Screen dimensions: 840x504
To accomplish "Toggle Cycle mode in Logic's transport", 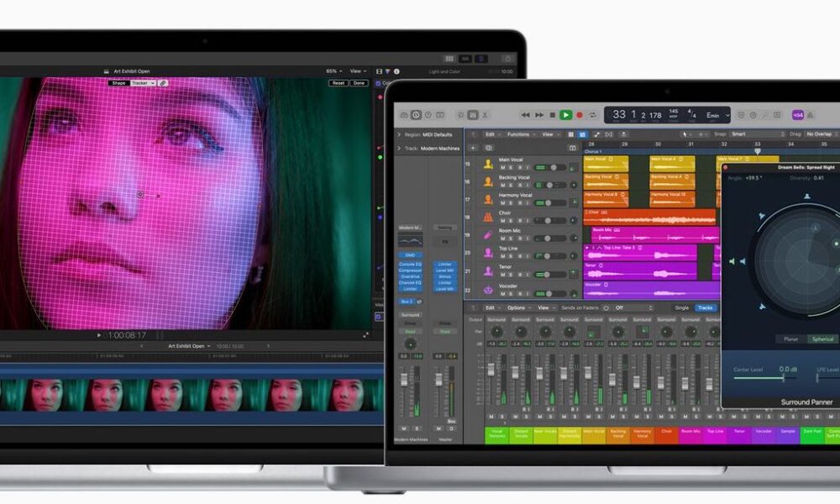I will [x=592, y=115].
